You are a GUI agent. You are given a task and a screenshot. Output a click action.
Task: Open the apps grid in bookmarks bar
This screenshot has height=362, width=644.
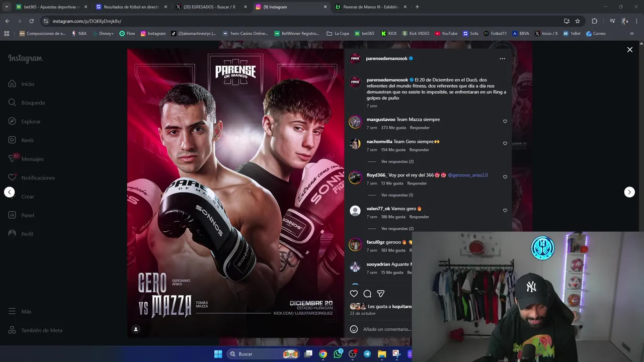7,34
